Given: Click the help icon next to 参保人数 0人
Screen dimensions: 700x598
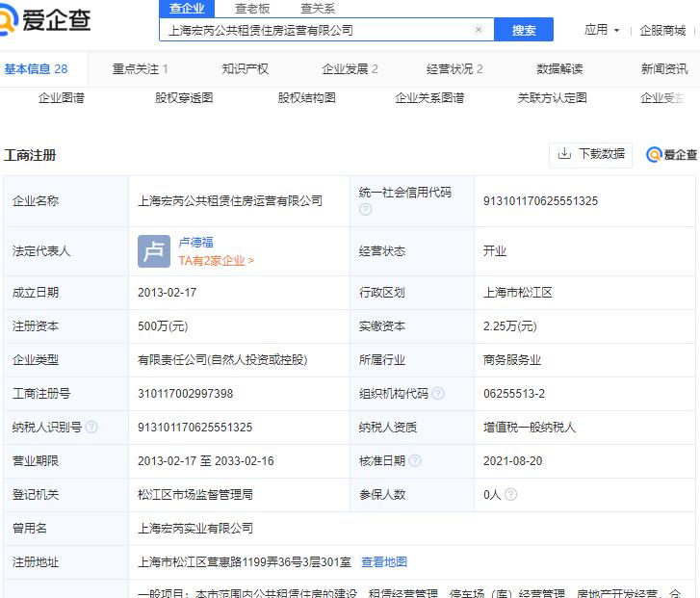Looking at the screenshot, I should coord(510,495).
